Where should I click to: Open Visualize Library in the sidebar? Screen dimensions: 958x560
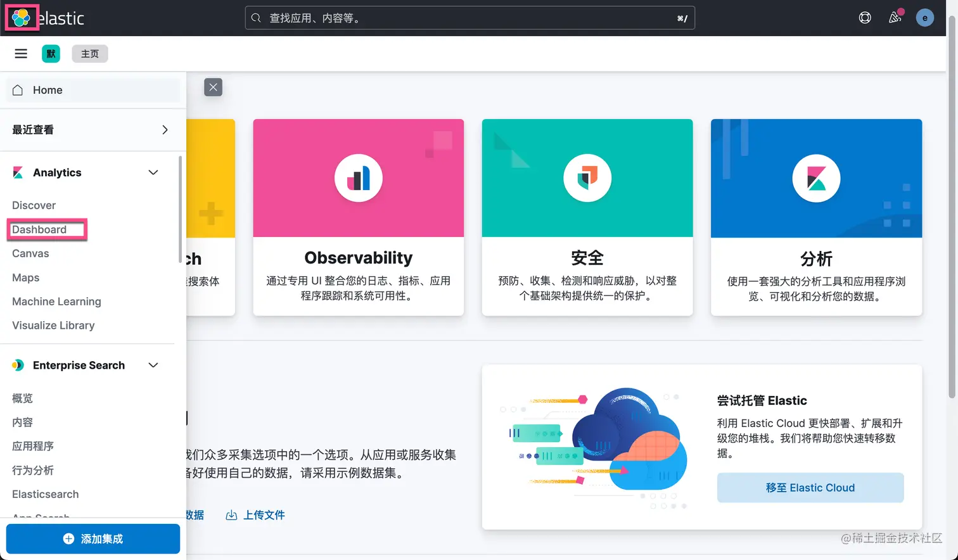click(x=53, y=326)
